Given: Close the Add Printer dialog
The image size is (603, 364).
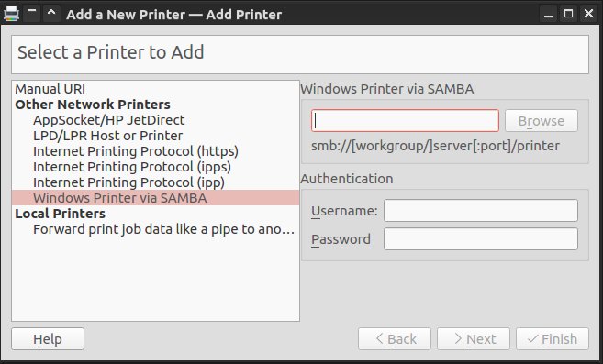Looking at the screenshot, I should [x=588, y=14].
